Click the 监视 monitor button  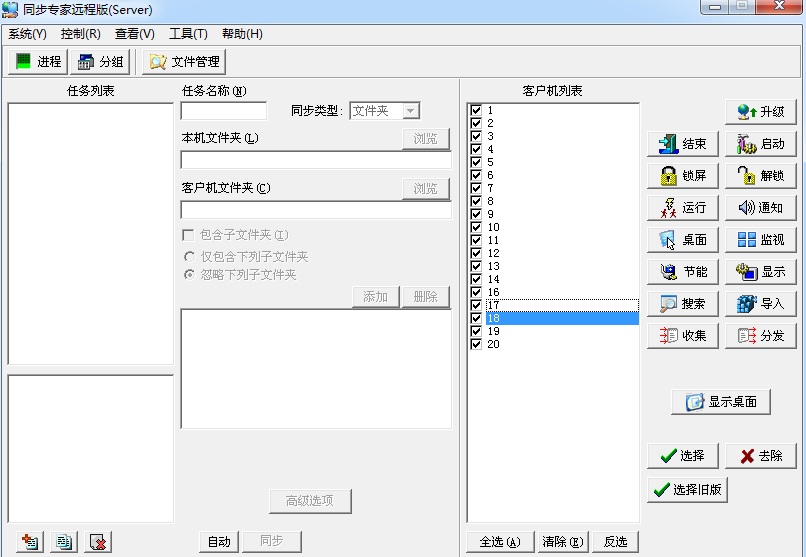[x=760, y=239]
